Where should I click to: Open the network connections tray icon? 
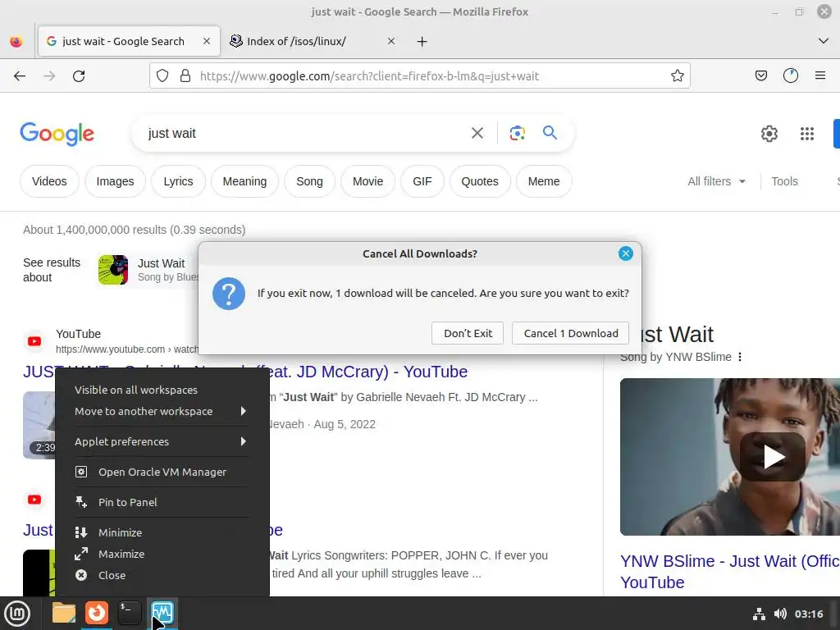click(x=759, y=614)
